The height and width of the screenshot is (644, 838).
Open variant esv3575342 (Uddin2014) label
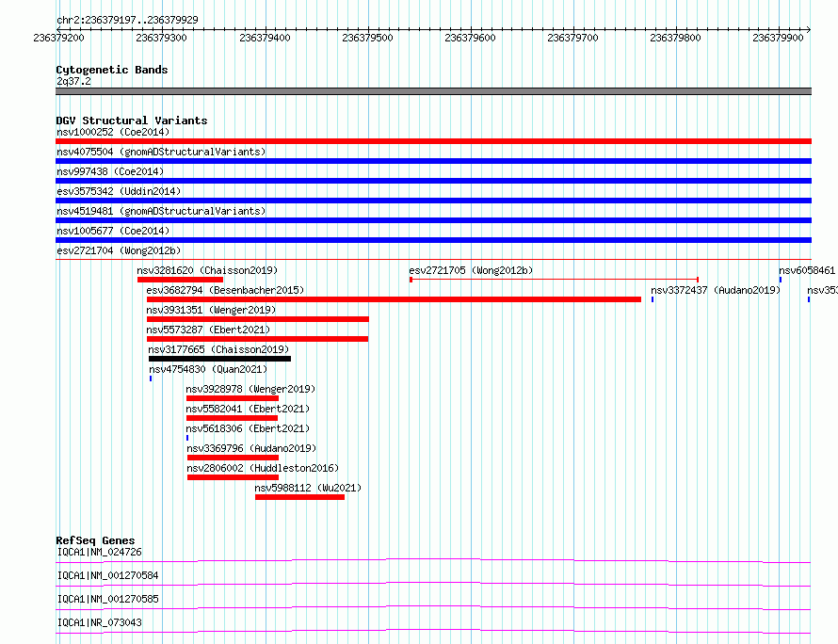coord(119,191)
